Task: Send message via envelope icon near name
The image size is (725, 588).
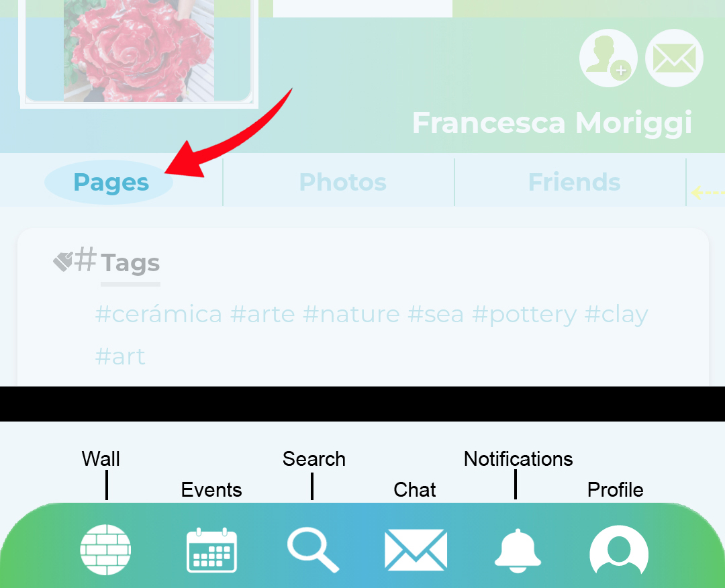Action: coord(674,58)
